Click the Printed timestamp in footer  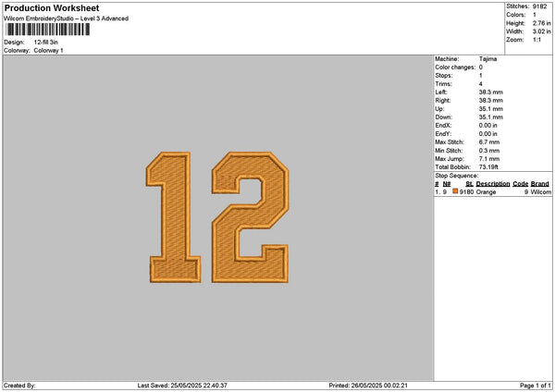[x=368, y=386]
